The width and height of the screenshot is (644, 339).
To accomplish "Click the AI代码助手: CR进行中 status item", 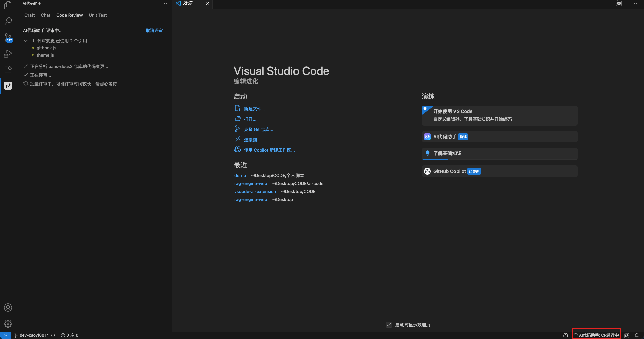I will click(x=596, y=335).
